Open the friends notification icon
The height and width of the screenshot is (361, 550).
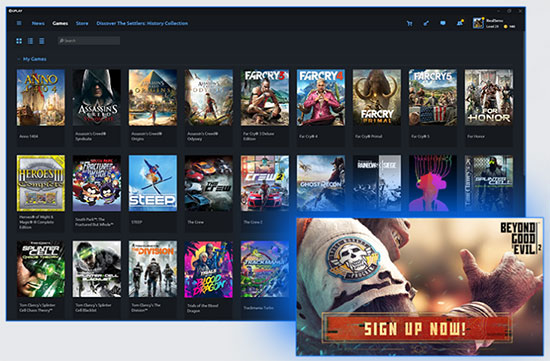(x=460, y=23)
